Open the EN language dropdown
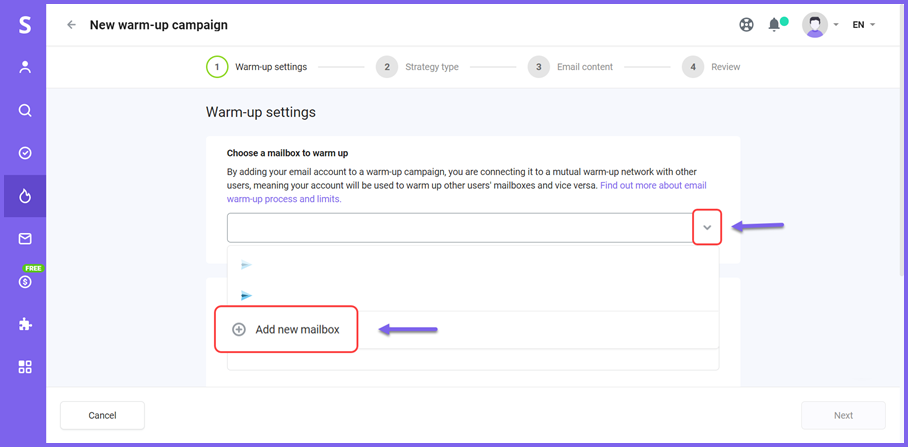 coord(863,25)
